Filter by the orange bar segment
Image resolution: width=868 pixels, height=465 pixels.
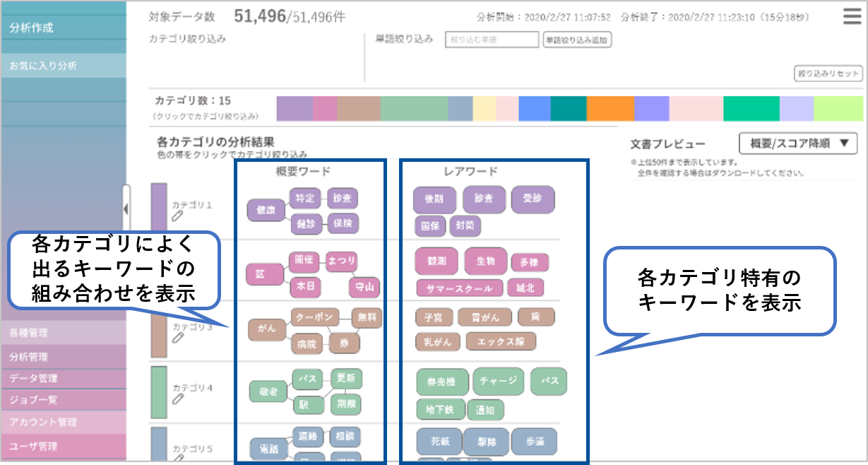point(610,109)
